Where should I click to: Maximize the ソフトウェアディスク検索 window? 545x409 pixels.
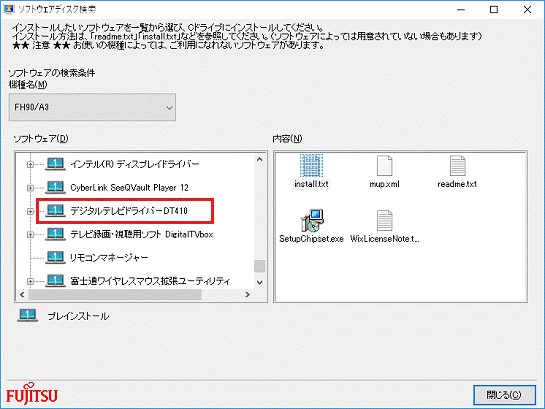pyautogui.click(x=494, y=9)
